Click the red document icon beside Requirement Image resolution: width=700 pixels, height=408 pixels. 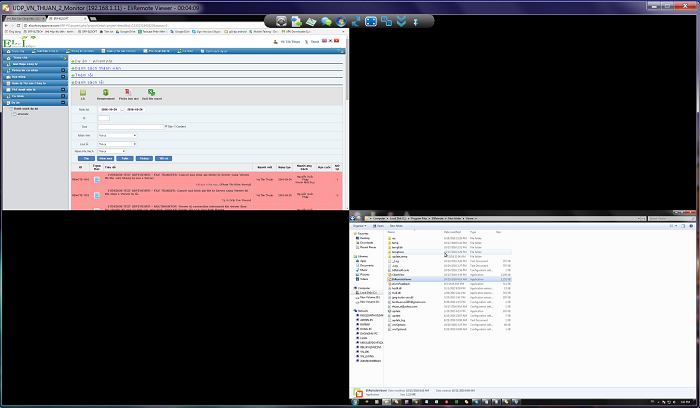click(x=127, y=92)
